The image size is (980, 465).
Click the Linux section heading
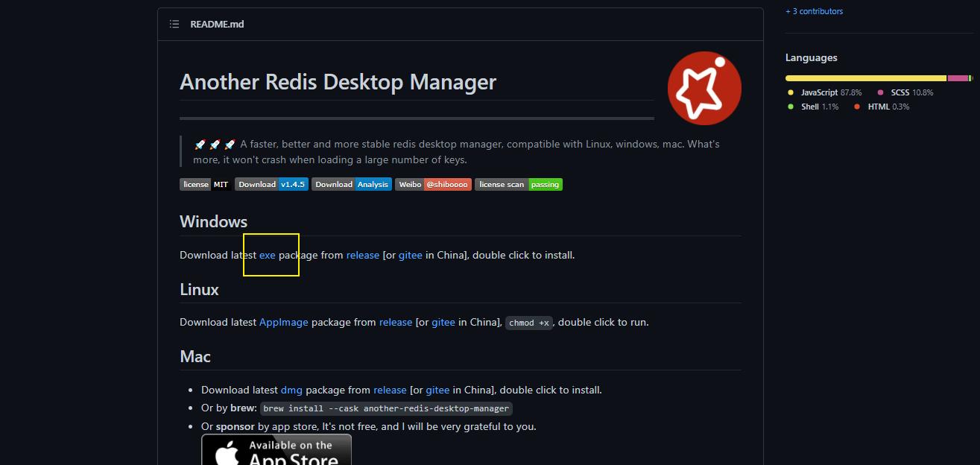pos(200,289)
